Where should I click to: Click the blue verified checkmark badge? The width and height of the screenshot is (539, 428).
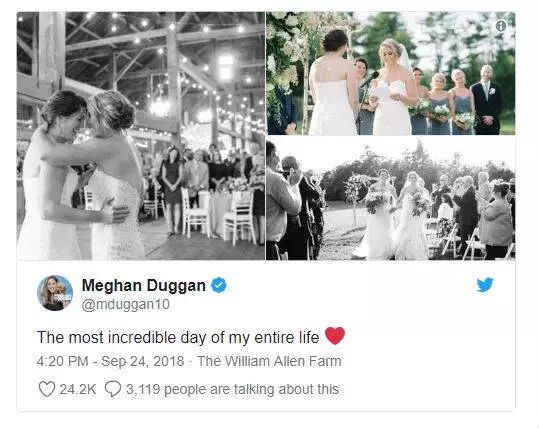[219, 285]
